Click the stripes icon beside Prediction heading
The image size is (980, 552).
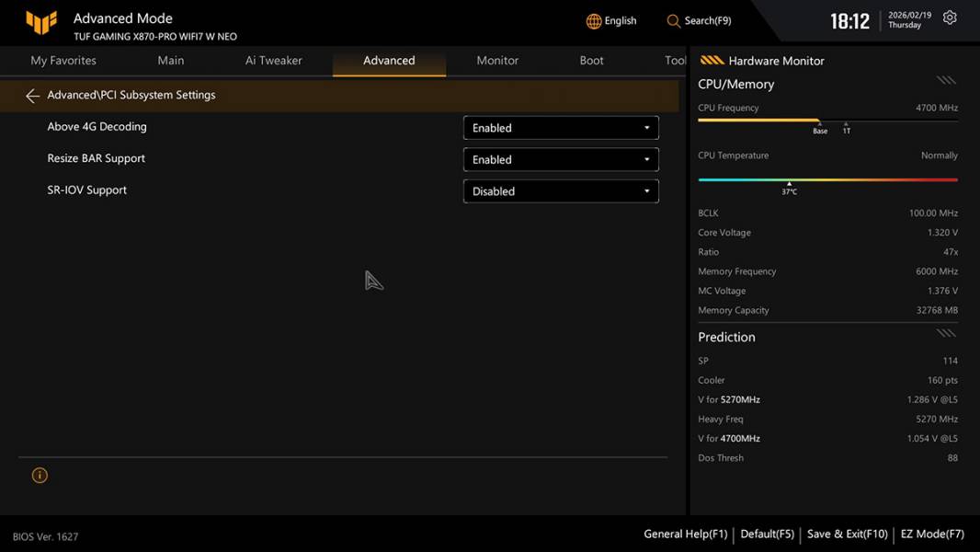[946, 333]
